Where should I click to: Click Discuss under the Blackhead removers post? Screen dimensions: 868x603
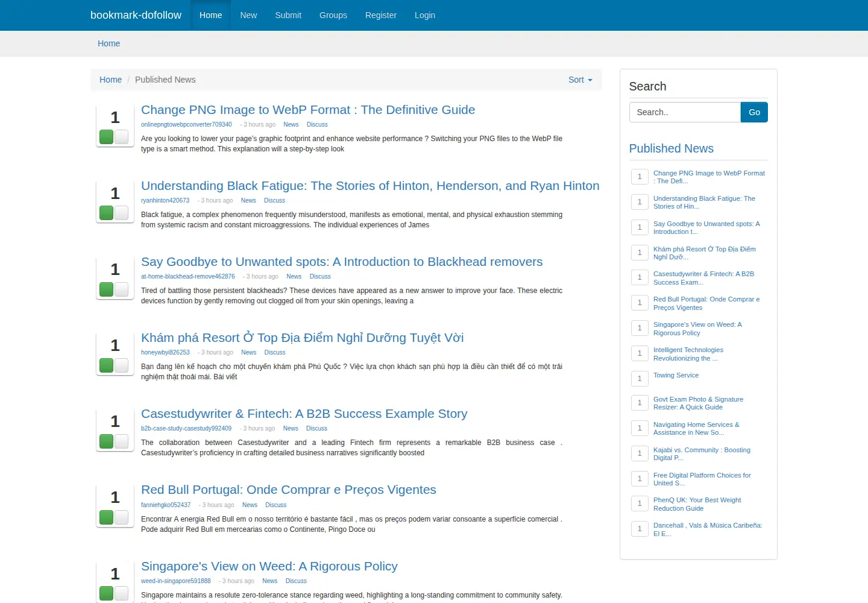coord(320,277)
